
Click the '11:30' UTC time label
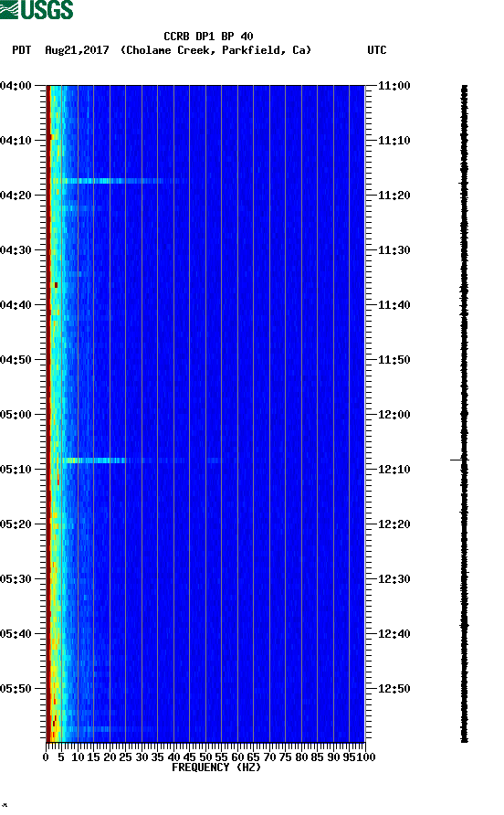(x=394, y=250)
